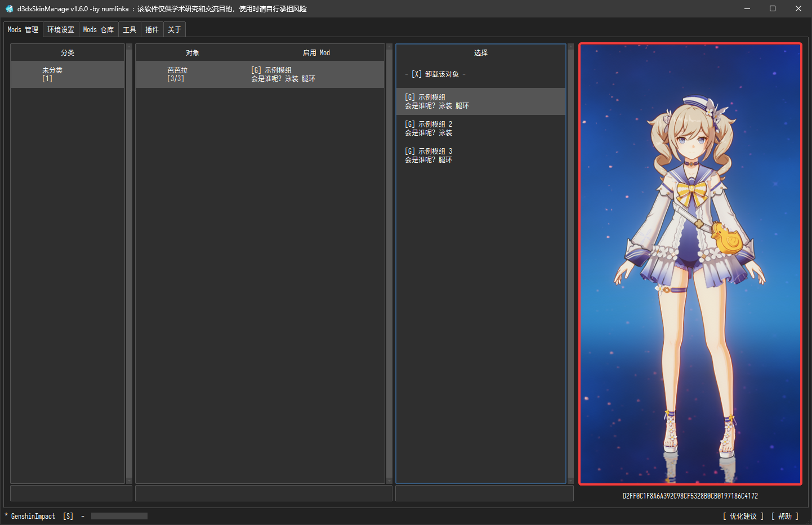
Task: Open the Mods 仓库 tab
Action: point(99,30)
